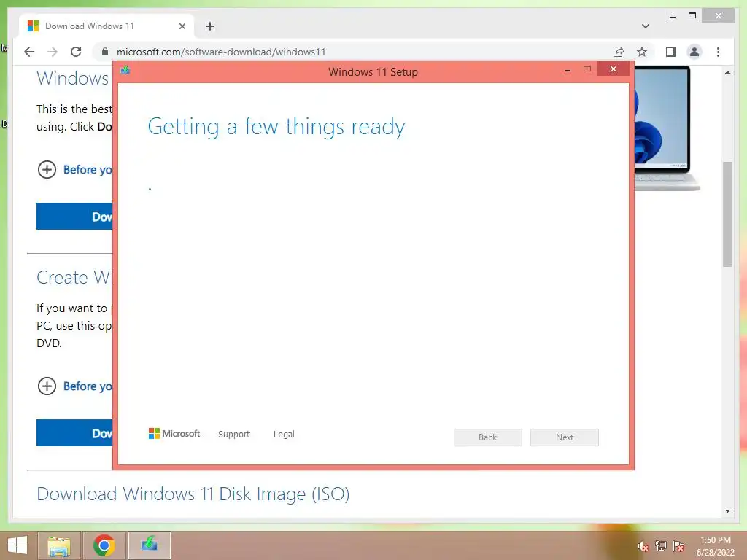Open the Windows Start button
The image size is (747, 560).
click(18, 545)
